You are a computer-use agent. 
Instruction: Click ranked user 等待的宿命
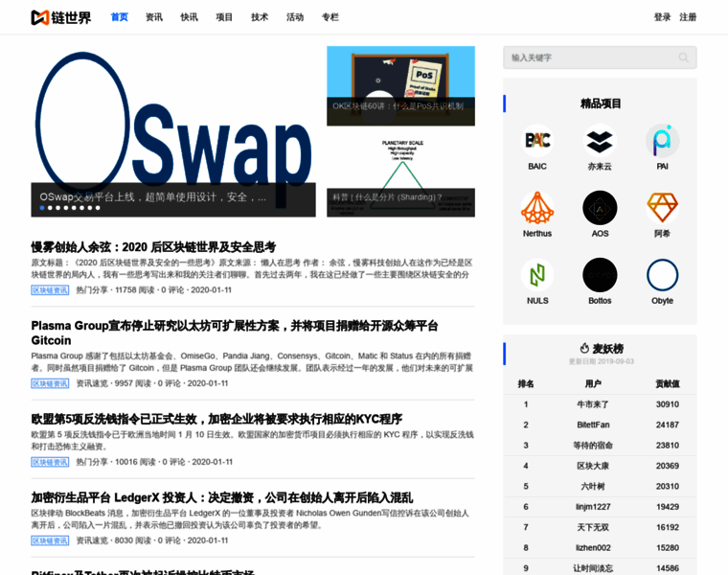593,446
